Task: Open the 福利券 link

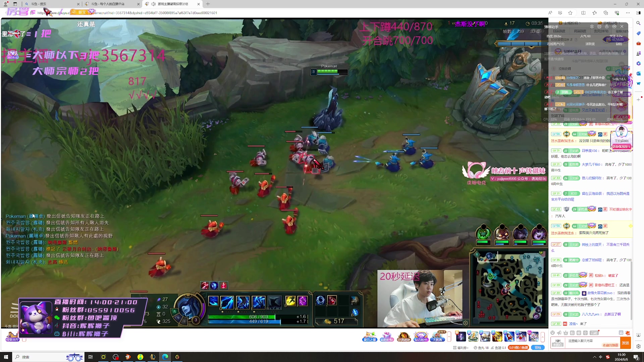Action: (x=461, y=348)
